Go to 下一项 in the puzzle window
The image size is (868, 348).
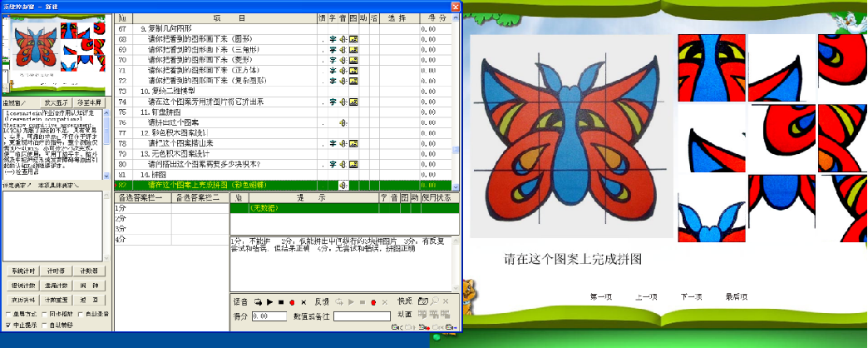(692, 297)
